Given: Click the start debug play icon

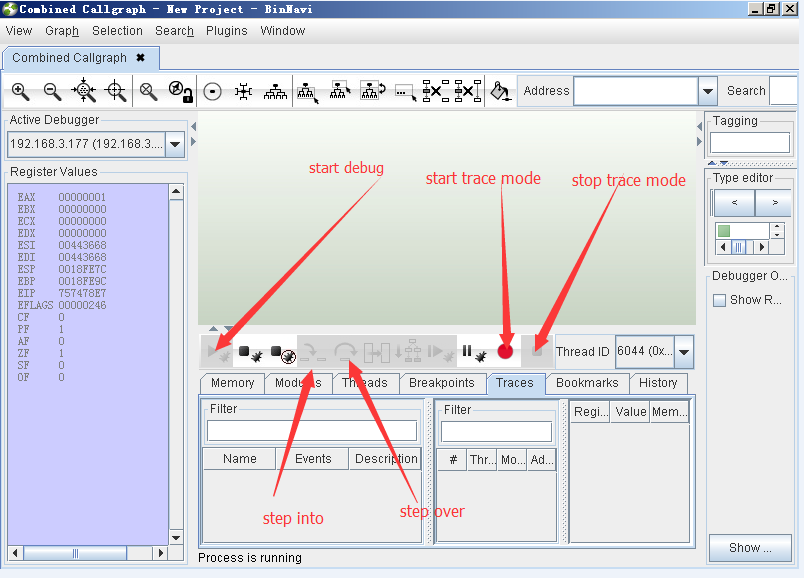Looking at the screenshot, I should [x=217, y=352].
